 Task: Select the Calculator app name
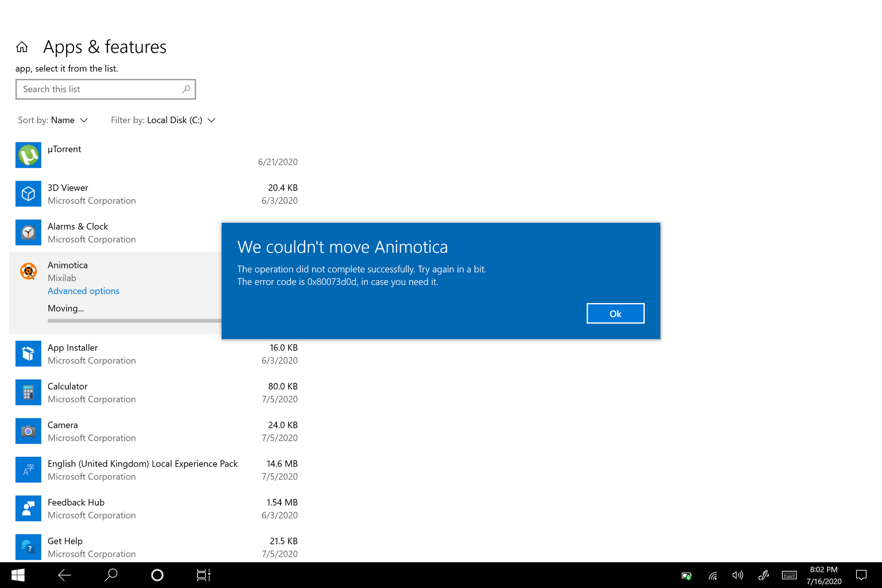(x=67, y=386)
